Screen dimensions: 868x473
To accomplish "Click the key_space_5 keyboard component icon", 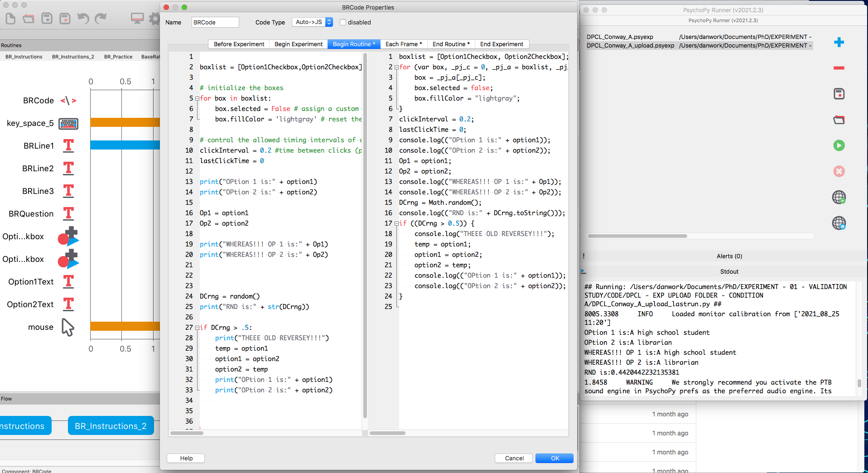I will 68,123.
